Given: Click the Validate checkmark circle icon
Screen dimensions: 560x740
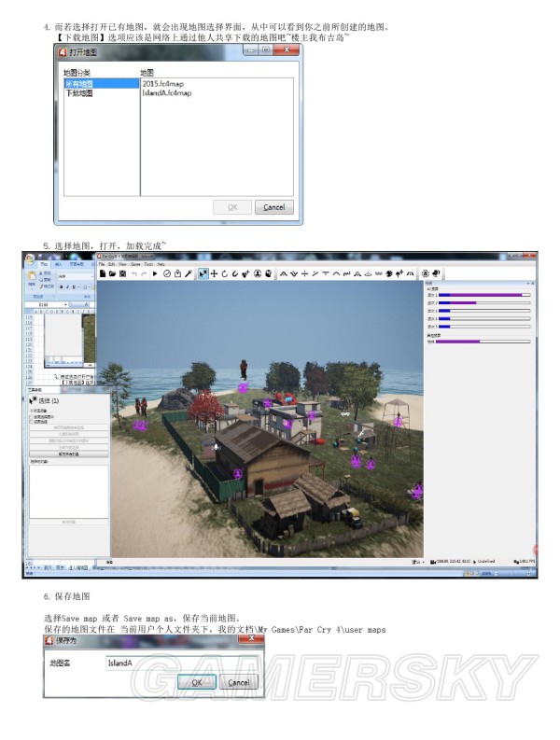Looking at the screenshot, I should [x=167, y=273].
